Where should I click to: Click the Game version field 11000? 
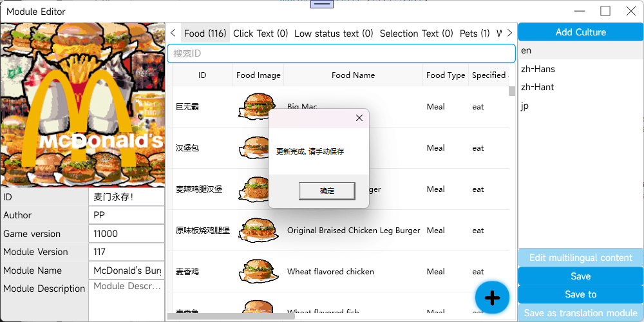pos(126,234)
